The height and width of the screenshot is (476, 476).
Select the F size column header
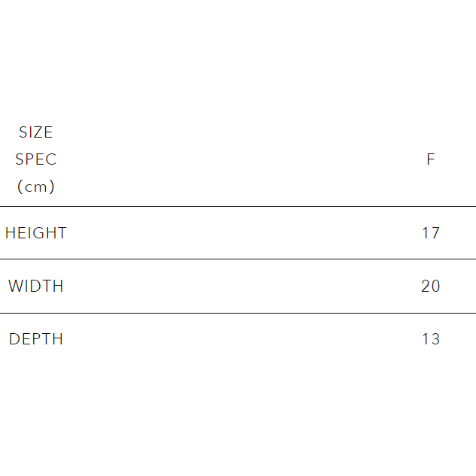tap(431, 159)
